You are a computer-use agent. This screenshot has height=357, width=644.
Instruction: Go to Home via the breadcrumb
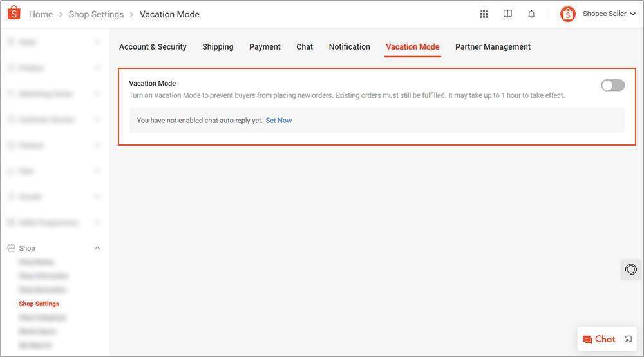click(41, 14)
